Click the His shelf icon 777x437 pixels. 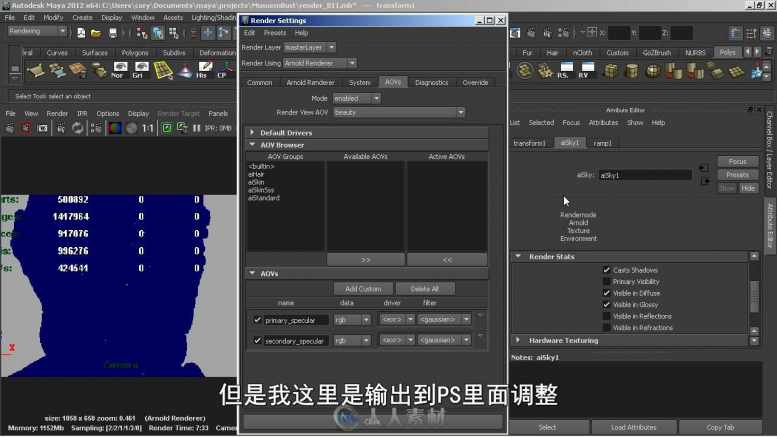point(204,70)
